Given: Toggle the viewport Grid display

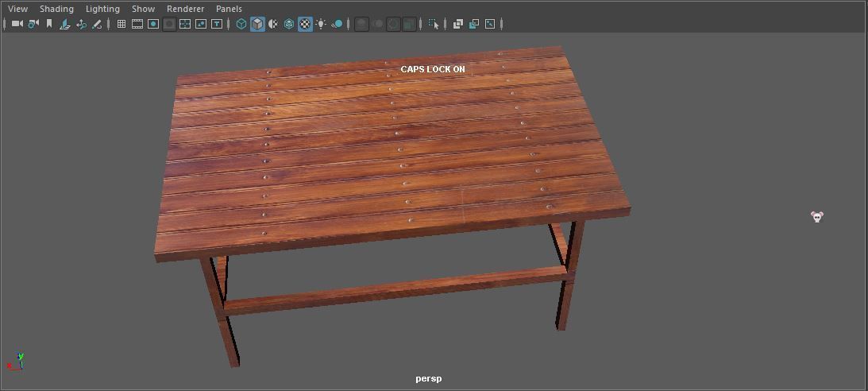Looking at the screenshot, I should point(122,24).
